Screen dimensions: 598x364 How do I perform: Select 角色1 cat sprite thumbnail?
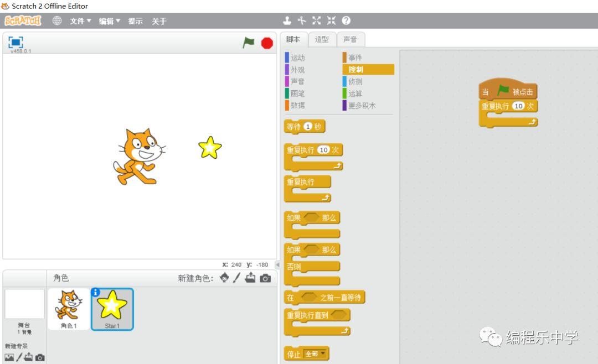pos(69,309)
